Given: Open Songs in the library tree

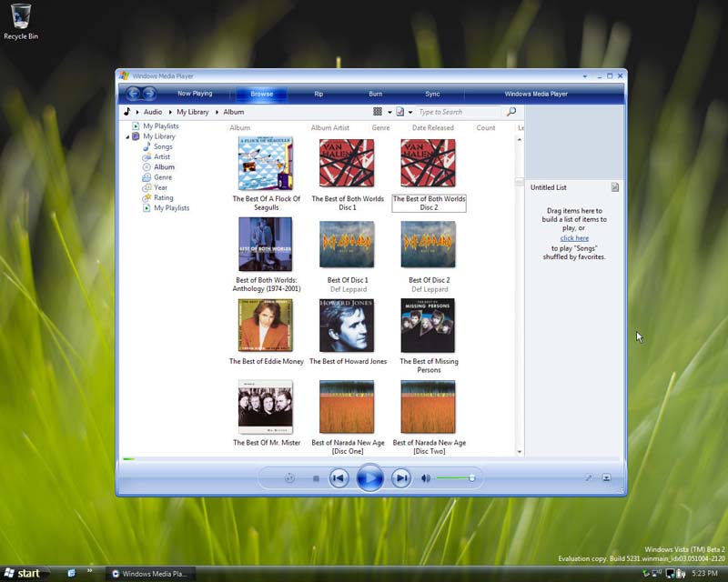Looking at the screenshot, I should [x=163, y=146].
